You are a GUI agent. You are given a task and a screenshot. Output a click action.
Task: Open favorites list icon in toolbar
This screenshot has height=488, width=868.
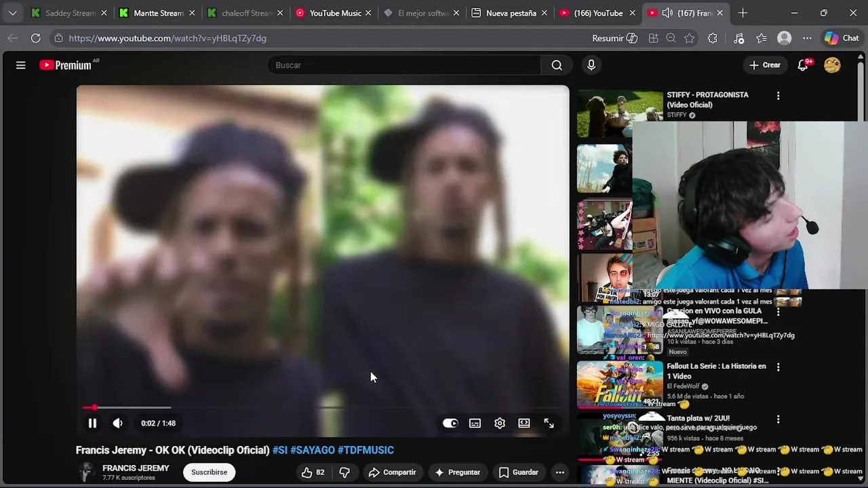tap(762, 39)
